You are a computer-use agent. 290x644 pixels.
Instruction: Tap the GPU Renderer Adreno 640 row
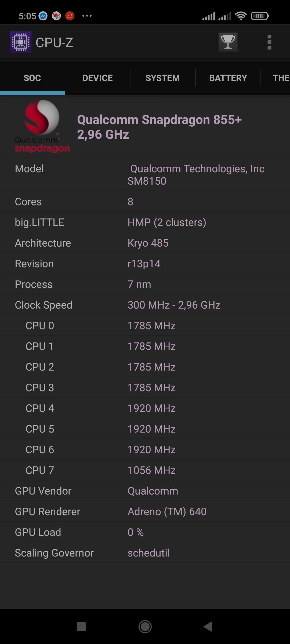145,511
